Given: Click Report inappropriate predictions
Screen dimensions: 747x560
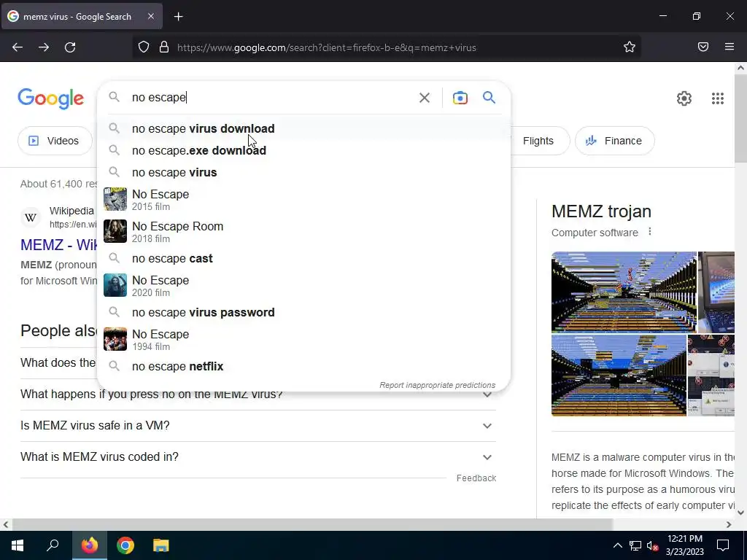Looking at the screenshot, I should [x=438, y=385].
